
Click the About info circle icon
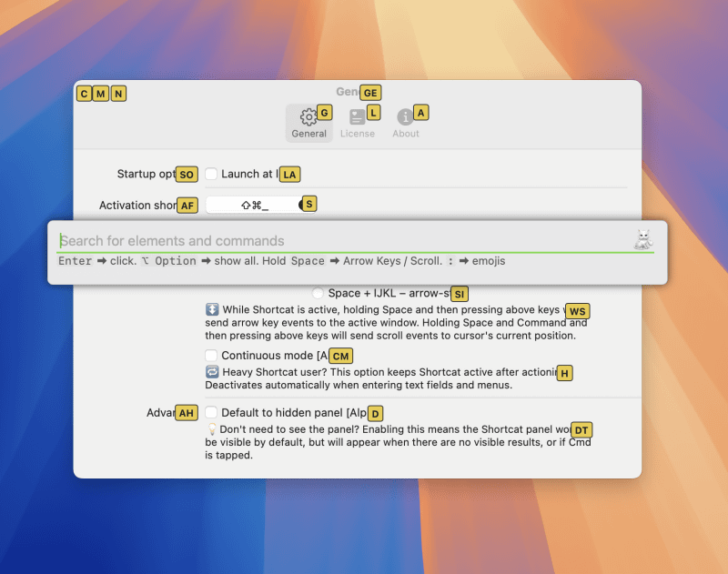coord(405,117)
